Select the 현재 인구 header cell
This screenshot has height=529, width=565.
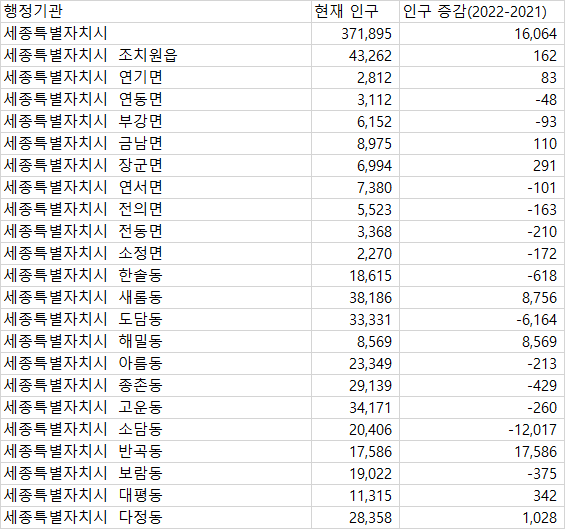355,12
